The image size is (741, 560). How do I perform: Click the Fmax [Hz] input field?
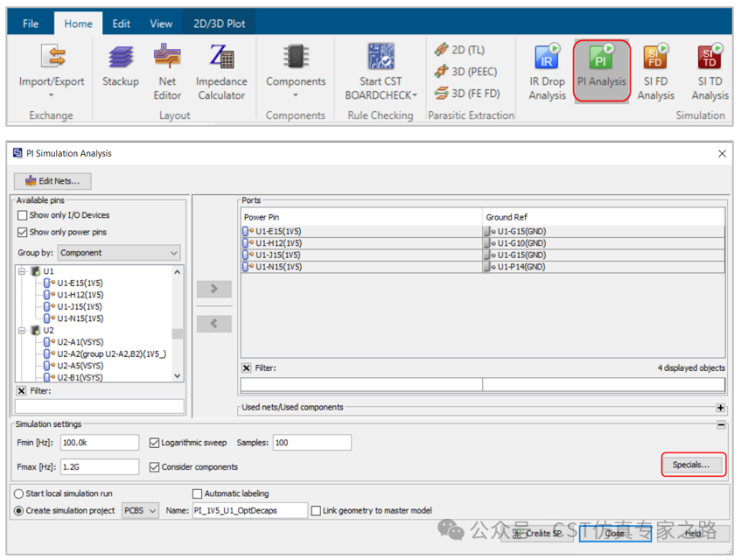100,467
